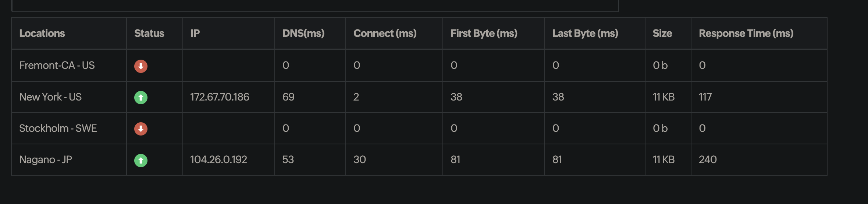
Task: Click IP address 172.67.70.186
Action: tap(220, 97)
